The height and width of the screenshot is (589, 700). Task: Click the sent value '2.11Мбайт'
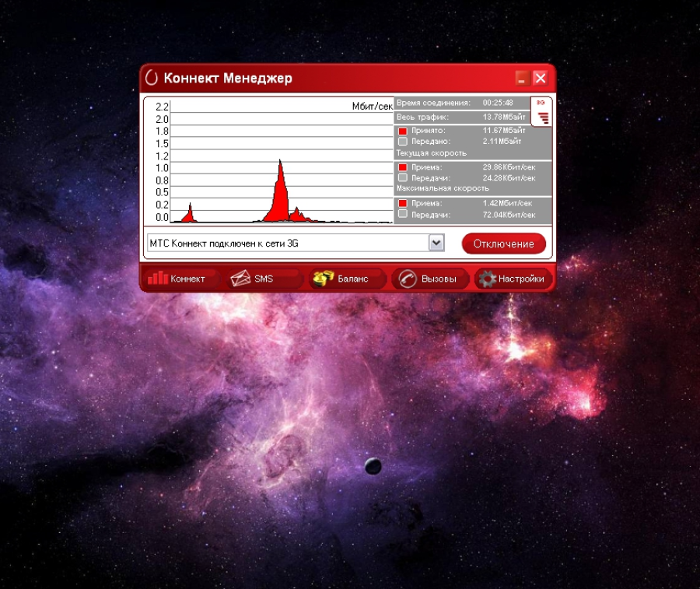point(502,141)
